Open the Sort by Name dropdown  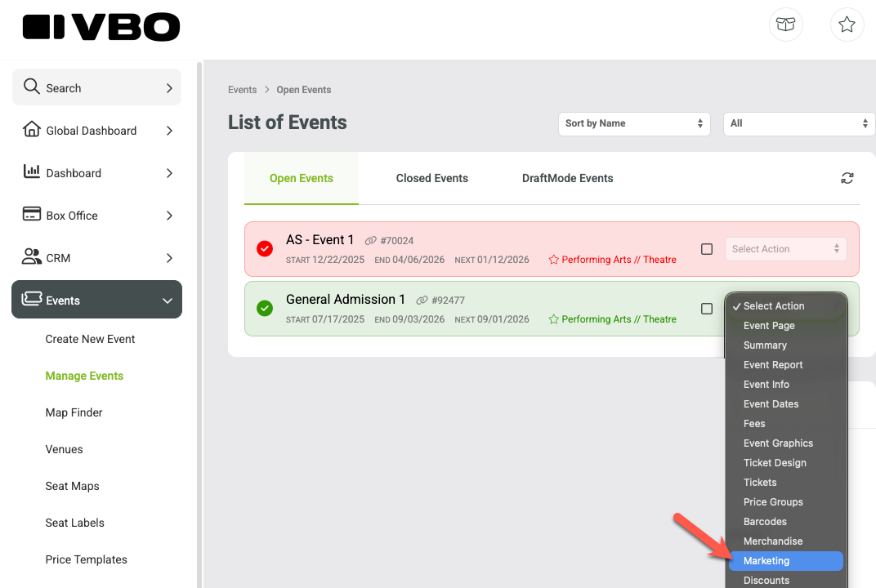pyautogui.click(x=634, y=123)
